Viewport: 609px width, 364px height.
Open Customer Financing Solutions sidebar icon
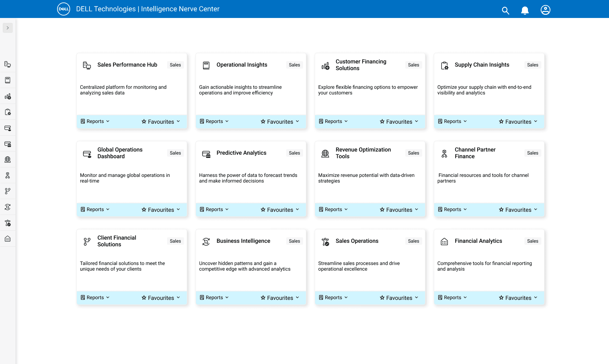(8, 96)
